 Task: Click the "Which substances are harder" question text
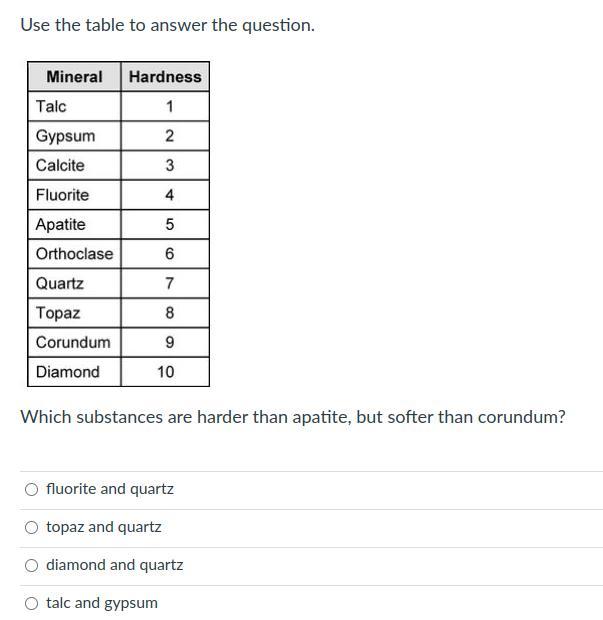(293, 417)
